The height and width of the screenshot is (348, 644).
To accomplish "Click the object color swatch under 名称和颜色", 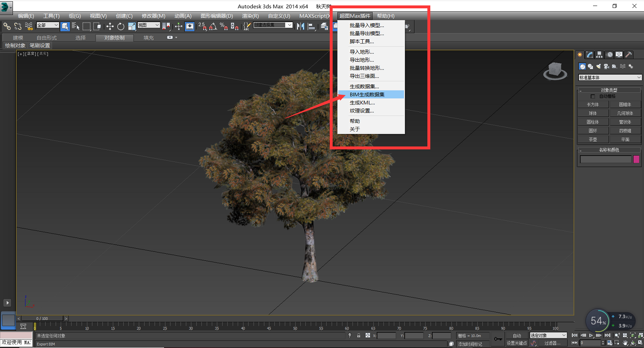I will [636, 159].
